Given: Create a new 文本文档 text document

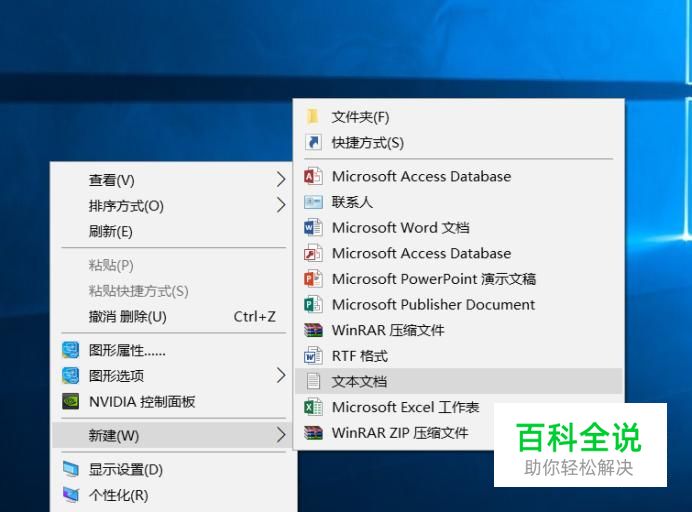Looking at the screenshot, I should (x=458, y=381).
